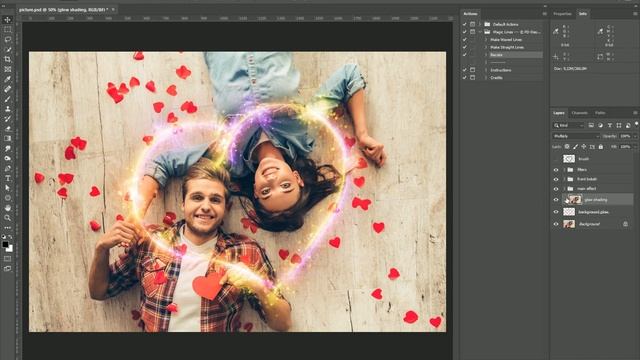Select the Eyedropper tool
The image size is (640, 360).
[7, 79]
